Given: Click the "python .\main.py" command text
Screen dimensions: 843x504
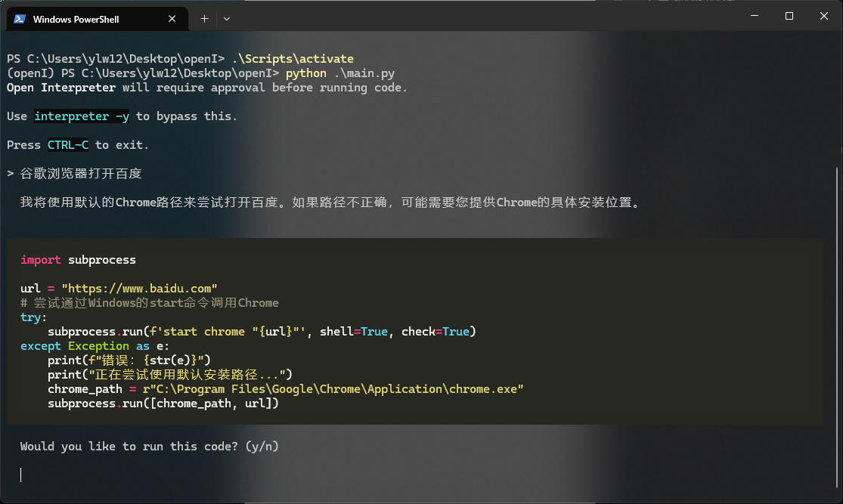Looking at the screenshot, I should tap(339, 73).
